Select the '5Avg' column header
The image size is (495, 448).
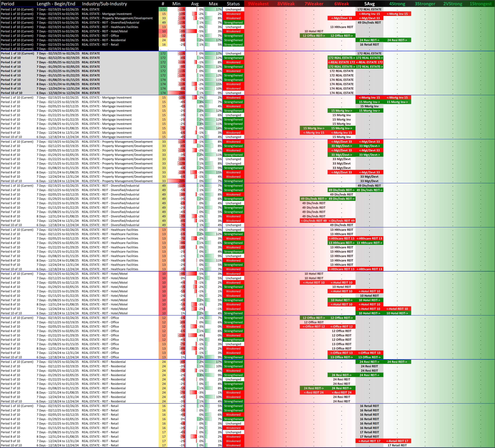[369, 4]
